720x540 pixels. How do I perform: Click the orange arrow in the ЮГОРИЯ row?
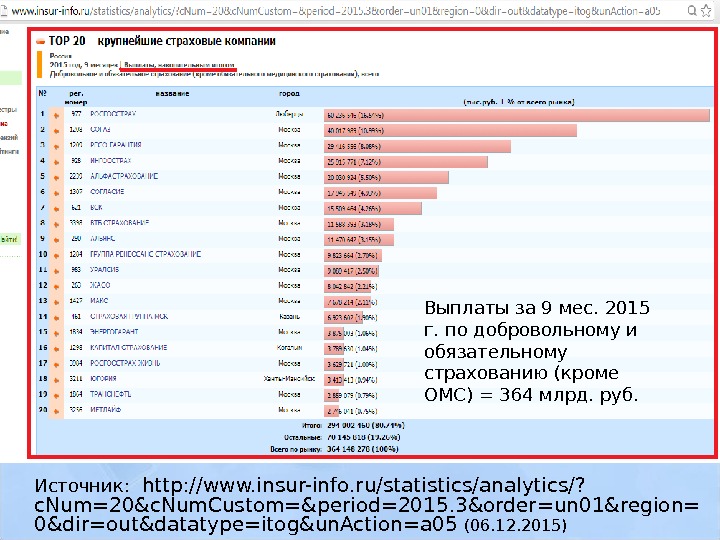[56, 380]
